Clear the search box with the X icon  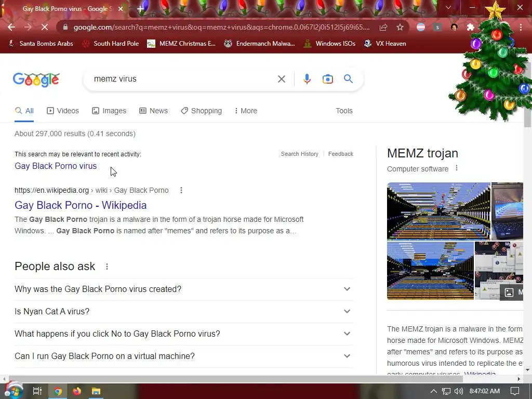[281, 79]
